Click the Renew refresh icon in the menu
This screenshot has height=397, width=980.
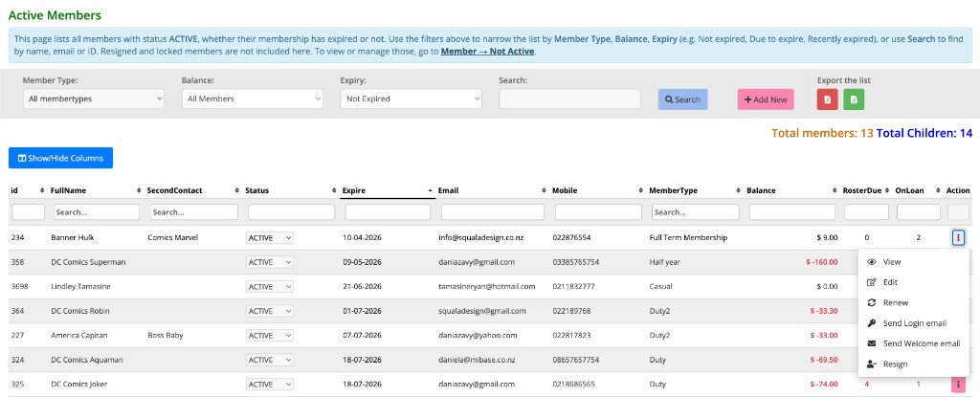tap(872, 302)
